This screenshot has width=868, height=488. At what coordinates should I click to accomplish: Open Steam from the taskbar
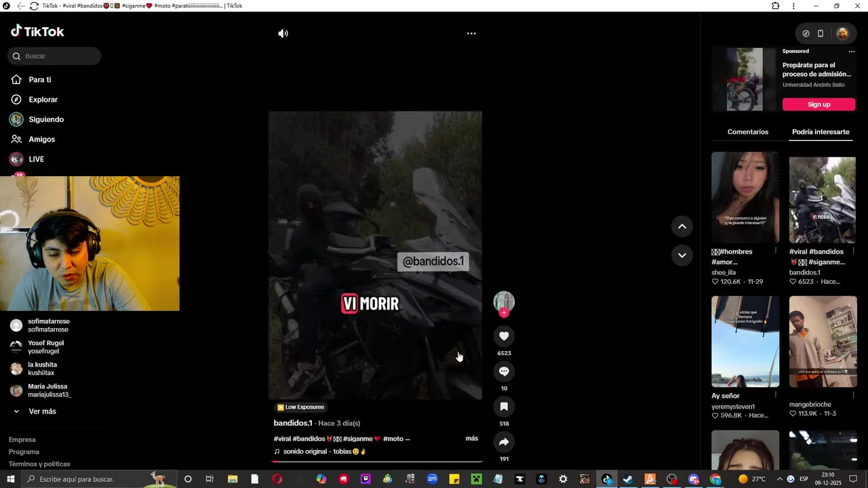(628, 479)
